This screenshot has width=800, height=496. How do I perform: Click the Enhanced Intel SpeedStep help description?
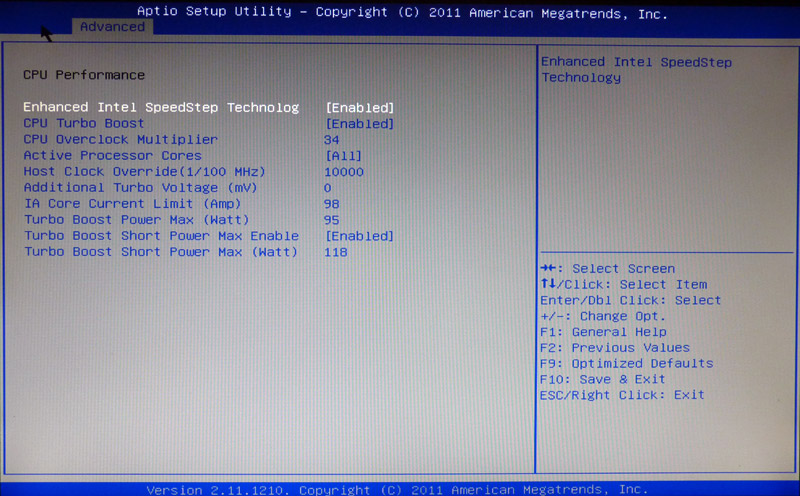tap(637, 69)
